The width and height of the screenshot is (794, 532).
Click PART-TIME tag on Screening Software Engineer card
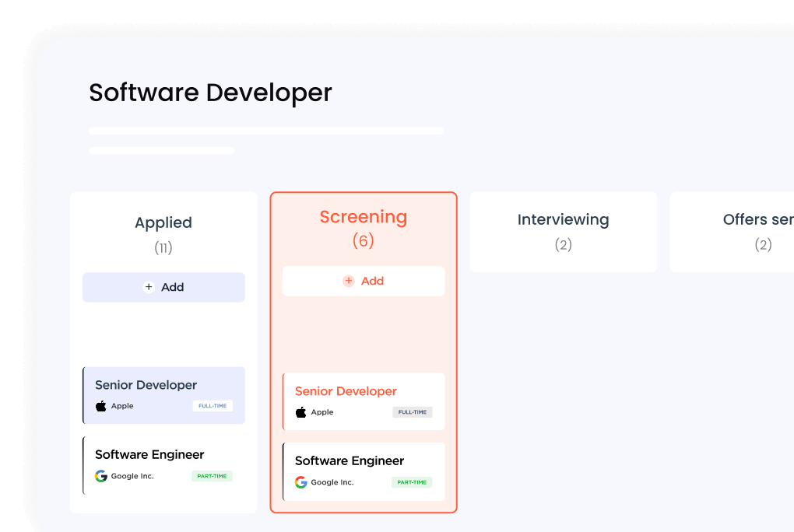[413, 482]
